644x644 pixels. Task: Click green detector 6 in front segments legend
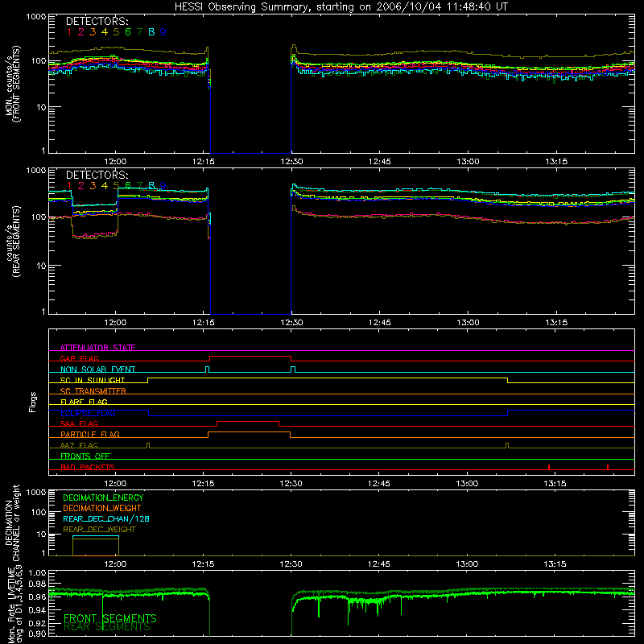click(x=128, y=32)
